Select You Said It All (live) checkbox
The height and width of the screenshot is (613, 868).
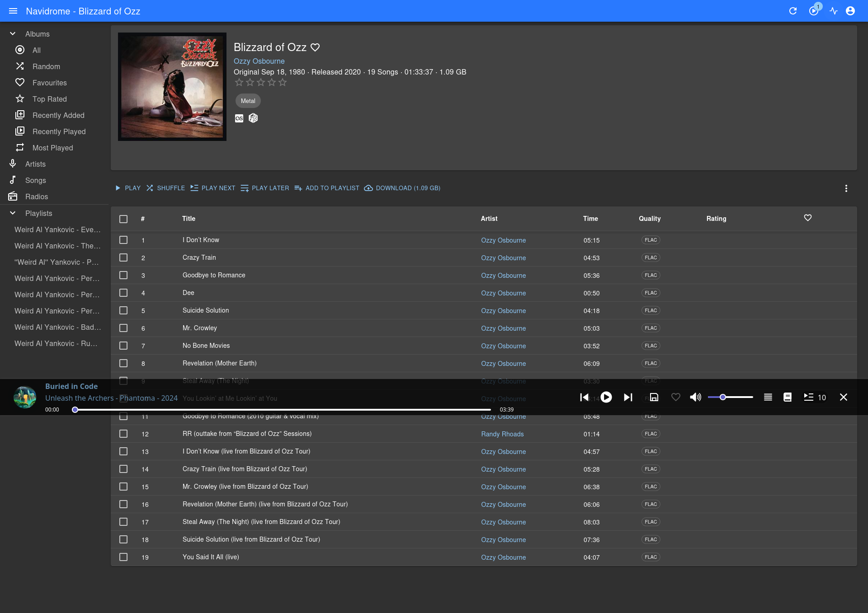point(123,557)
